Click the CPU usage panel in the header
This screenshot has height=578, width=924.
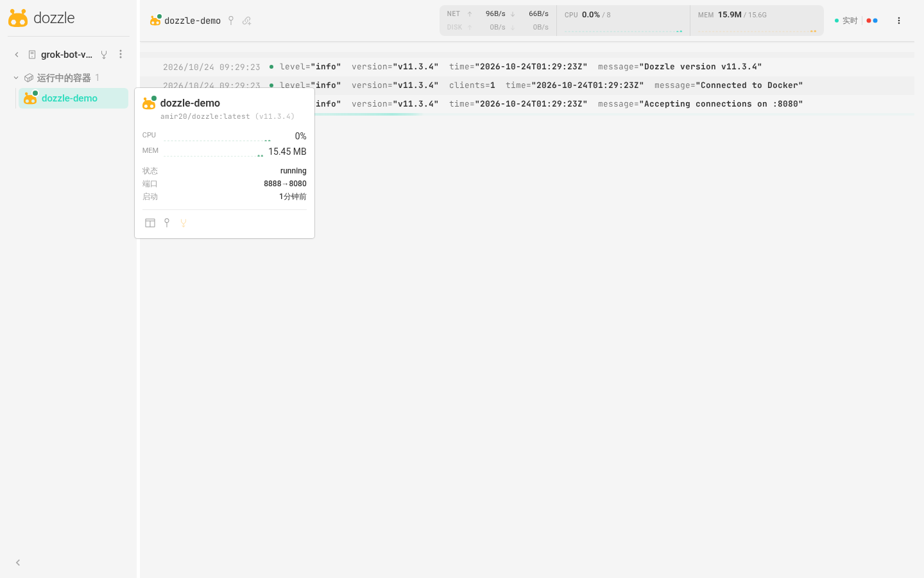[623, 21]
